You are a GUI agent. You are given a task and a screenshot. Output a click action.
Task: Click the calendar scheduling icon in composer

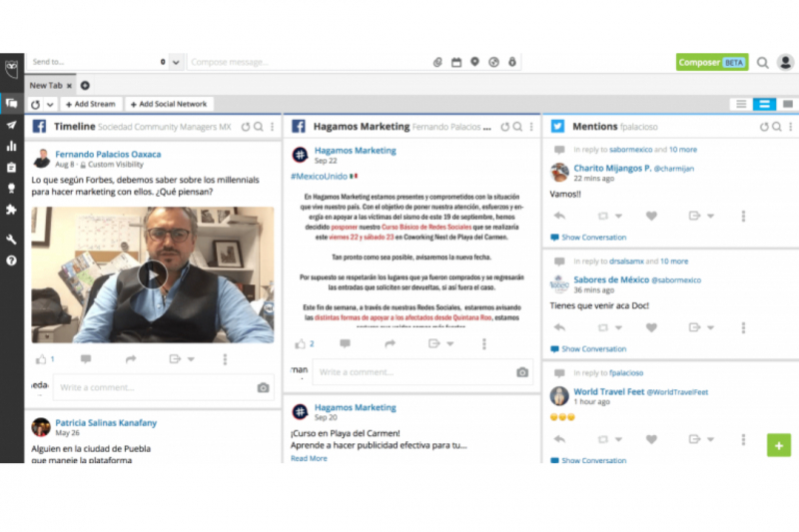point(455,62)
